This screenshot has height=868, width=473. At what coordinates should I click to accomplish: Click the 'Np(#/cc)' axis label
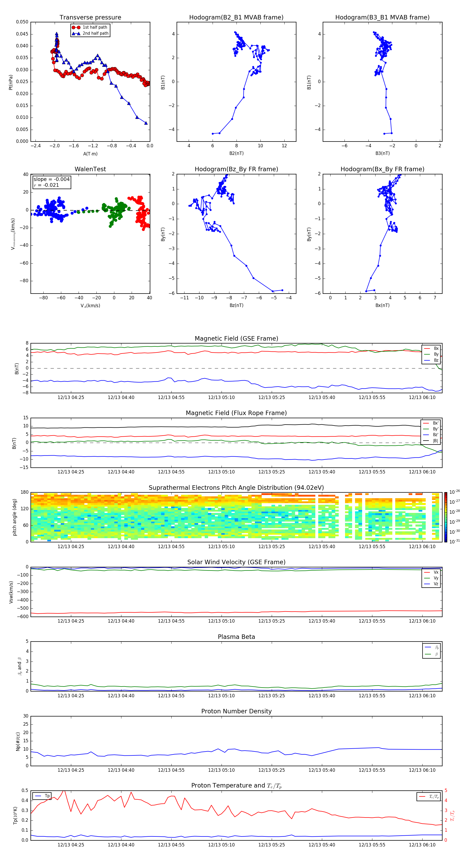(18, 741)
